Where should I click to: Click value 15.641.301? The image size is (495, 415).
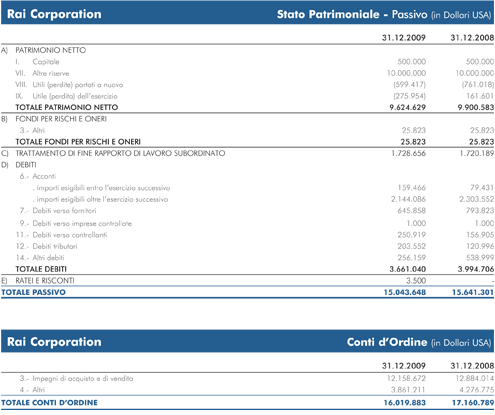(x=473, y=292)
